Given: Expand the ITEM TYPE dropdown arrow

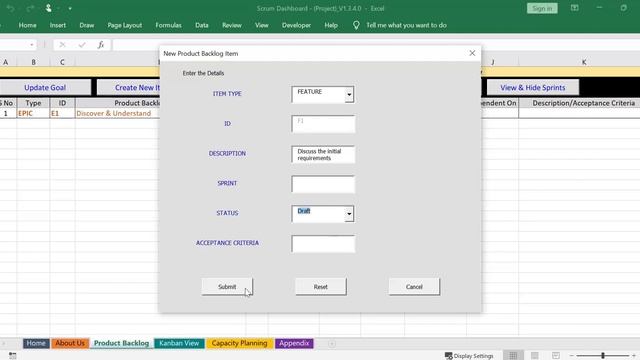Looking at the screenshot, I should (349, 95).
